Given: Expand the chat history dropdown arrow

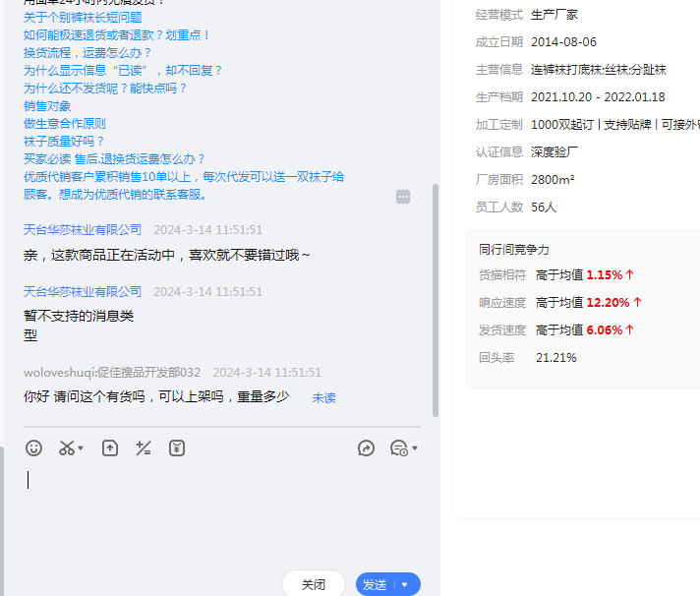Looking at the screenshot, I should pyautogui.click(x=415, y=448).
